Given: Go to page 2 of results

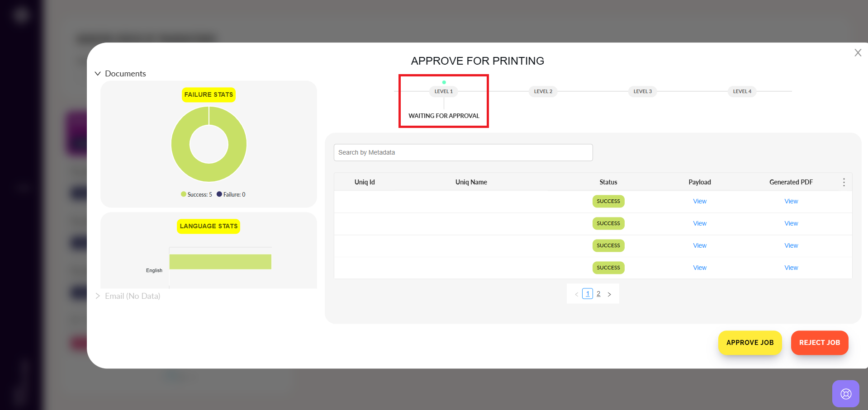Looking at the screenshot, I should click(x=598, y=294).
